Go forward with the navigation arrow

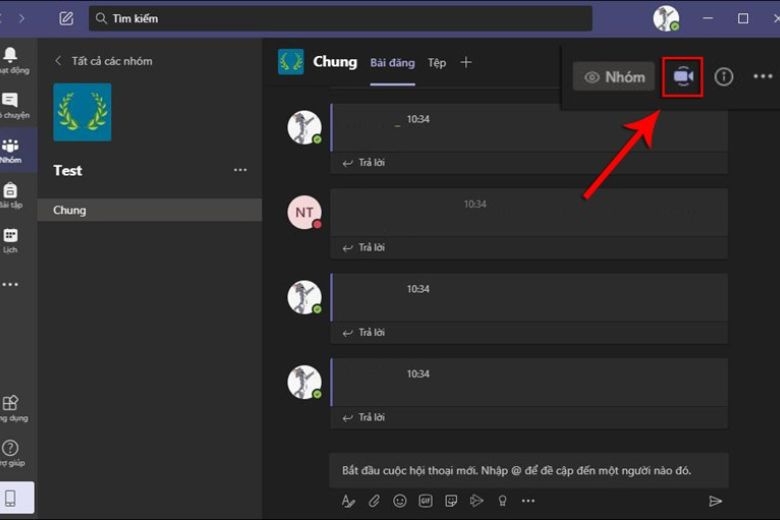22,18
